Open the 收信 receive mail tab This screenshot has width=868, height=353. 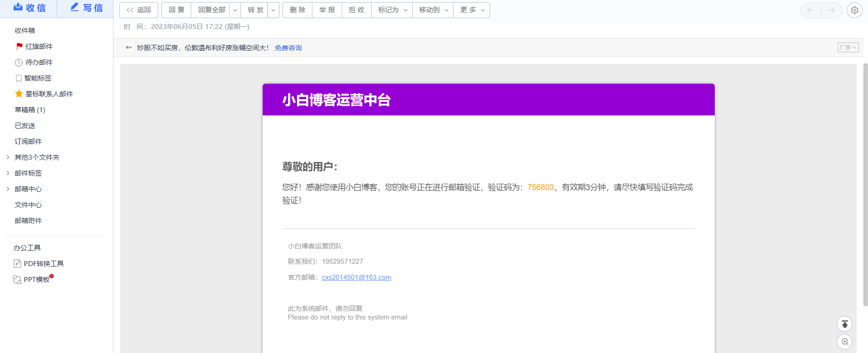[28, 8]
